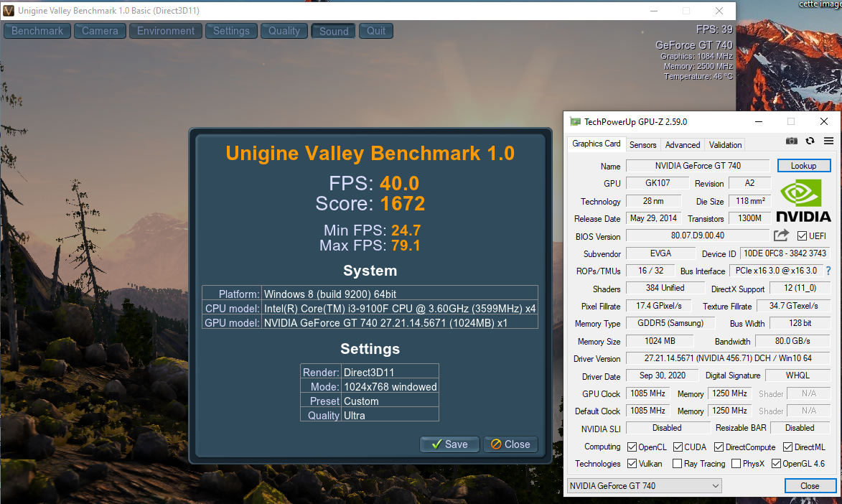Open the Settings menu in Valley
The height and width of the screenshot is (504, 842).
231,31
